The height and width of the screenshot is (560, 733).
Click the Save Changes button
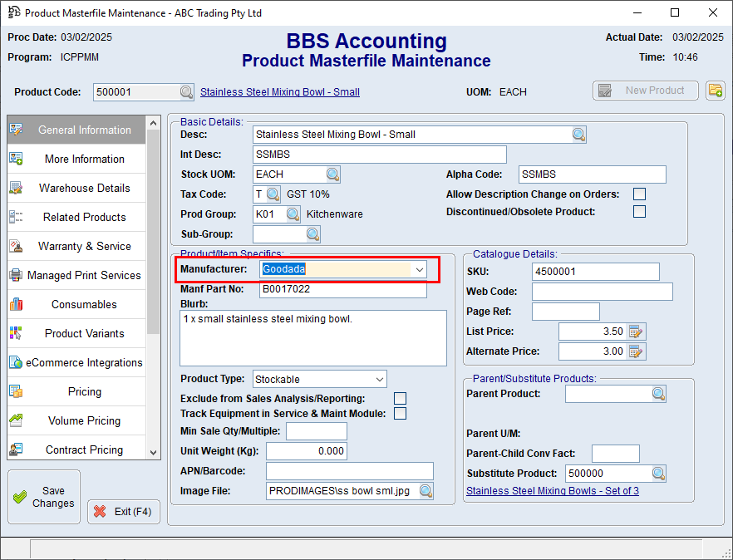43,496
